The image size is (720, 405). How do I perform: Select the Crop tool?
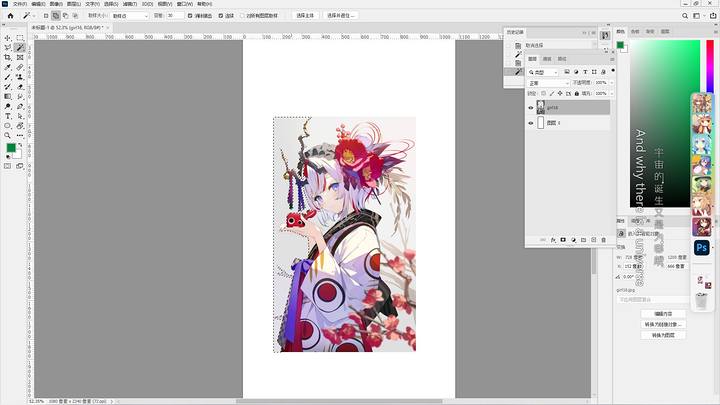pyautogui.click(x=8, y=58)
